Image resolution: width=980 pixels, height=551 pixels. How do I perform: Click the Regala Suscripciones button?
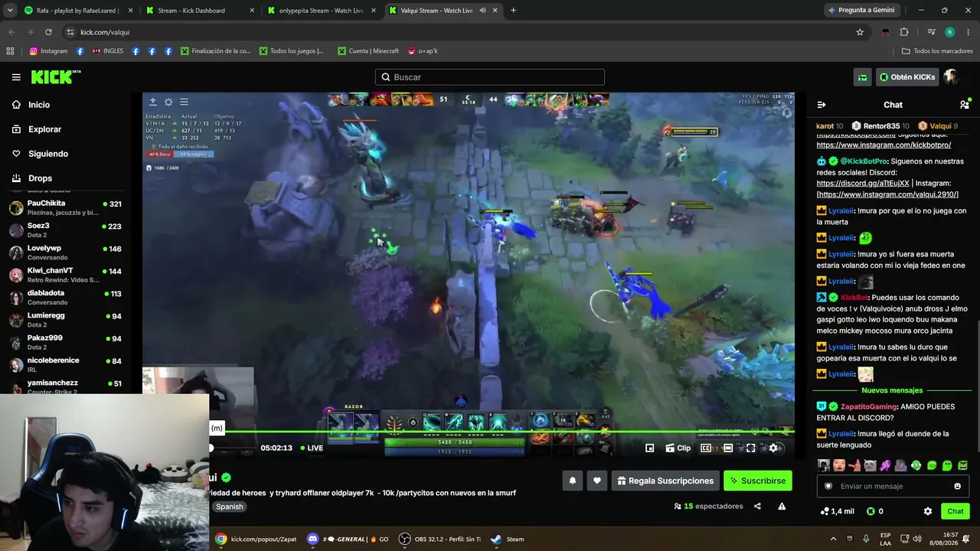click(x=665, y=481)
